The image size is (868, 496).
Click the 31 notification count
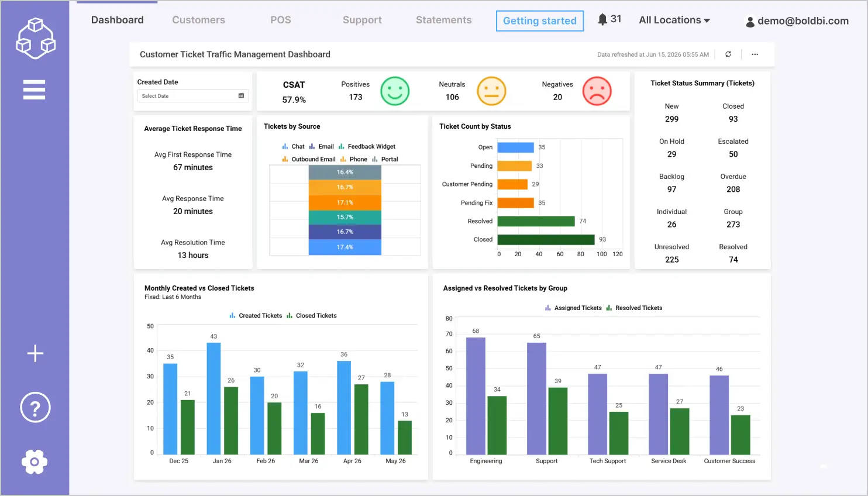(x=616, y=19)
